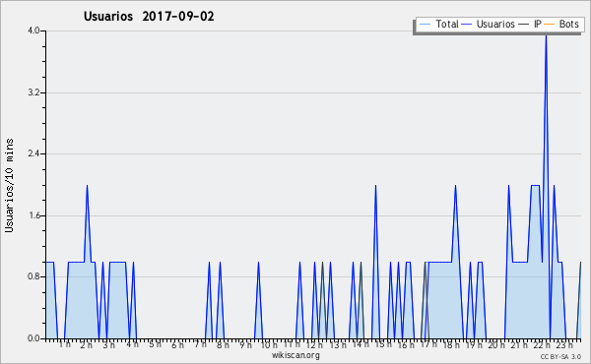Click the light blue Total legend line
The height and width of the screenshot is (364, 591).
[x=425, y=25]
